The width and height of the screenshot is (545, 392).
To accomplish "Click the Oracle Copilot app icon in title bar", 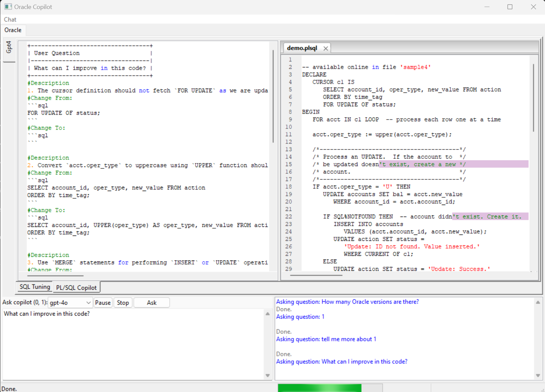I will pyautogui.click(x=8, y=7).
